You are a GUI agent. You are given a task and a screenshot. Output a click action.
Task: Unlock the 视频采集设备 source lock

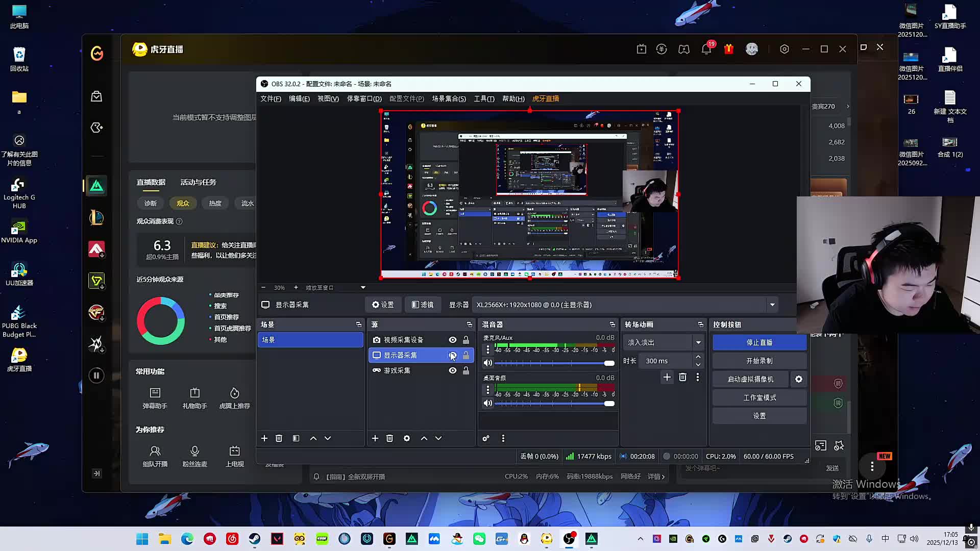(x=466, y=340)
